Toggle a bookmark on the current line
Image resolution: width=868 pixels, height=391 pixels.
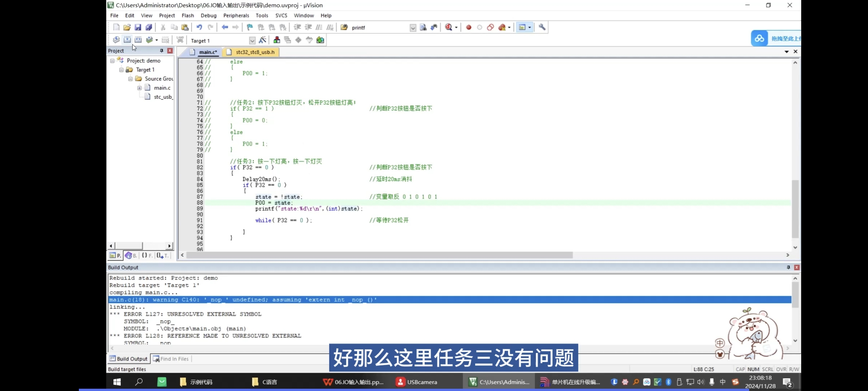249,27
